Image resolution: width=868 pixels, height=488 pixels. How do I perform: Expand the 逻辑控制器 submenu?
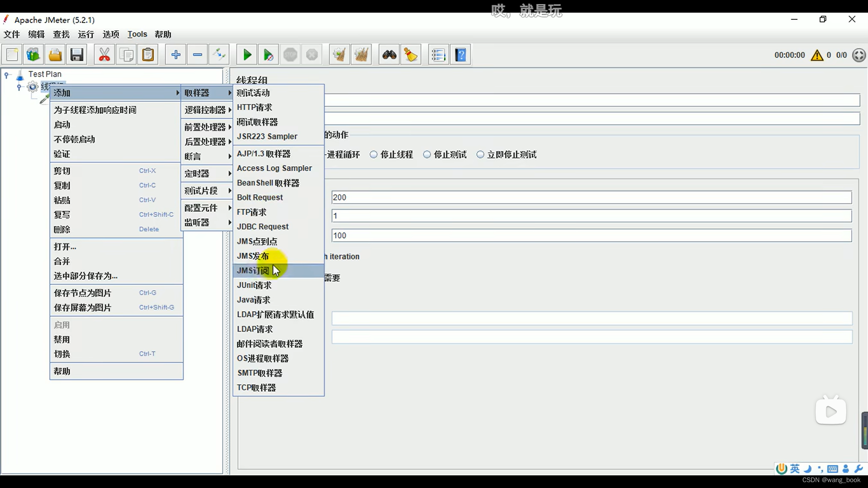click(x=207, y=110)
